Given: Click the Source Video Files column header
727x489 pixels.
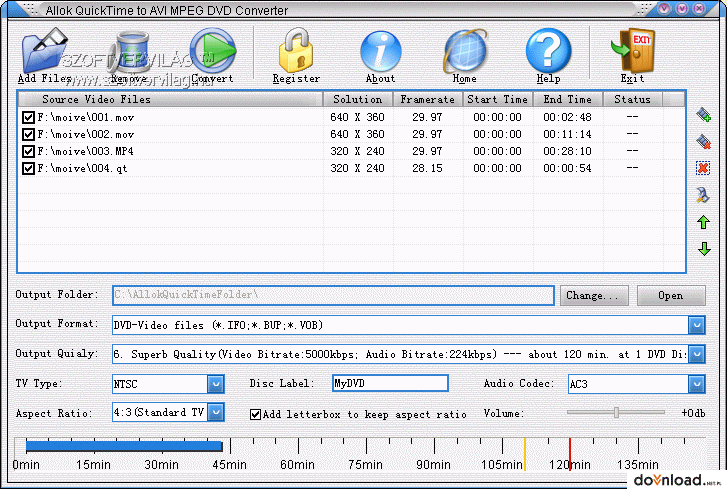Looking at the screenshot, I should coord(170,99).
